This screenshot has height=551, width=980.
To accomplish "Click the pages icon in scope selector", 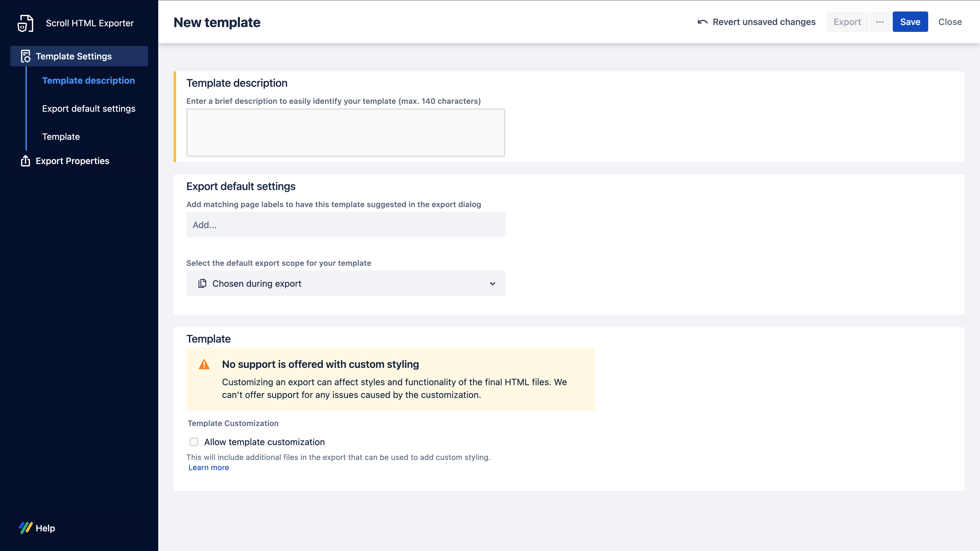I will (x=202, y=283).
